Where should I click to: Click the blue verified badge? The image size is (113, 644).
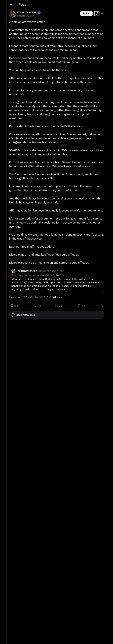39,13
